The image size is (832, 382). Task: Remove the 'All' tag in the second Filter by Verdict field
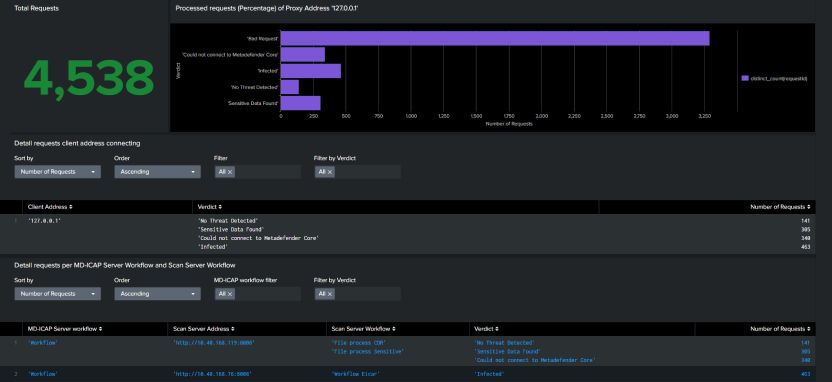click(330, 294)
